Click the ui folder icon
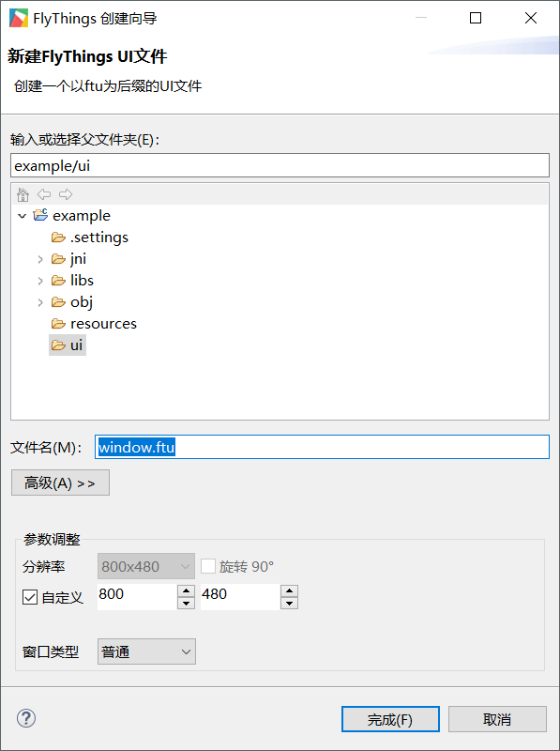Viewport: 560px width, 751px height. [x=58, y=345]
